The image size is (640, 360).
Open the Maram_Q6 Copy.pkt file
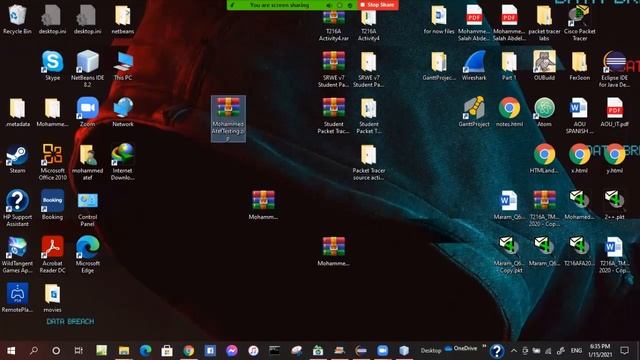(x=509, y=255)
